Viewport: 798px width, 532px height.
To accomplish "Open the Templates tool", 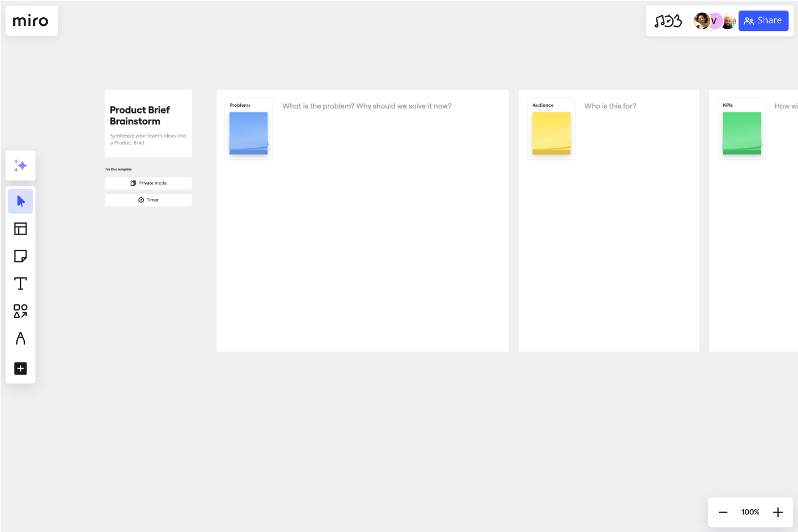I will [x=20, y=228].
